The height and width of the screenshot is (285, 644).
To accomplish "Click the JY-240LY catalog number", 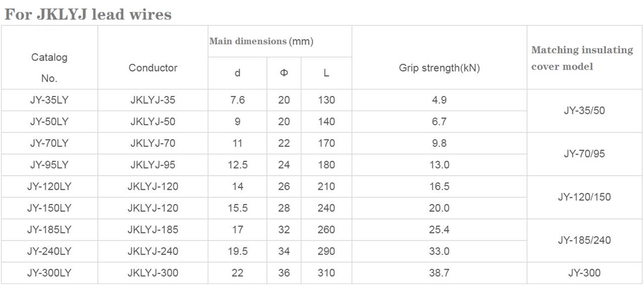I will [49, 251].
